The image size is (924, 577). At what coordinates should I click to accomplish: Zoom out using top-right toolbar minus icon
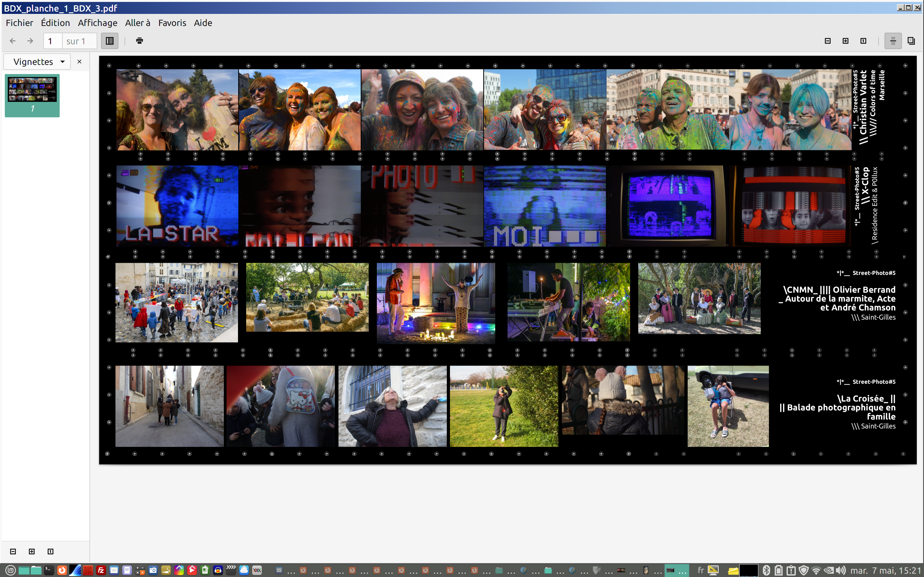point(828,41)
